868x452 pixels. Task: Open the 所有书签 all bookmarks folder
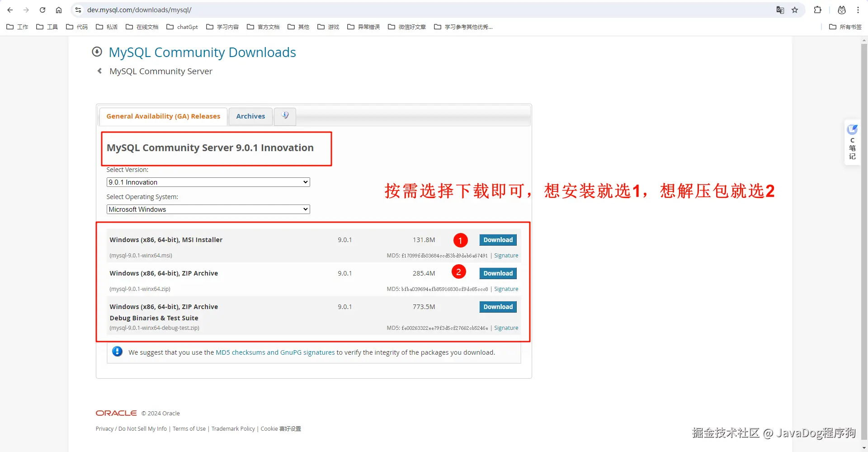[x=845, y=27]
